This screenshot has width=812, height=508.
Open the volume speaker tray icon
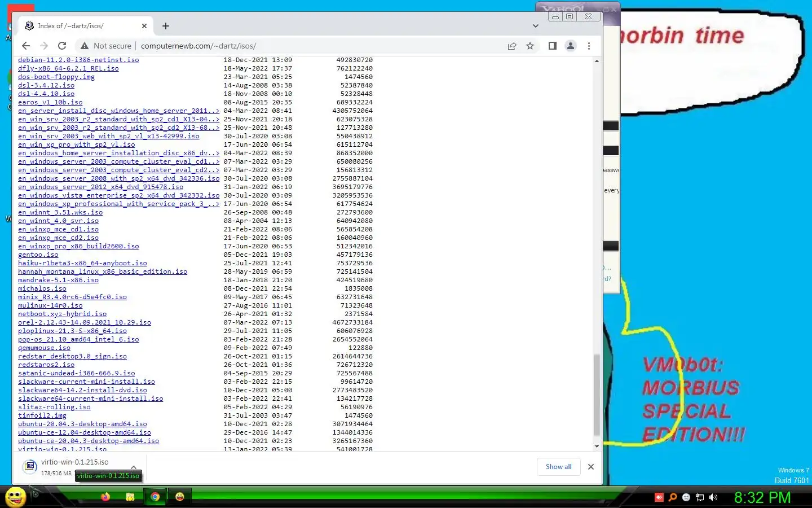(713, 497)
